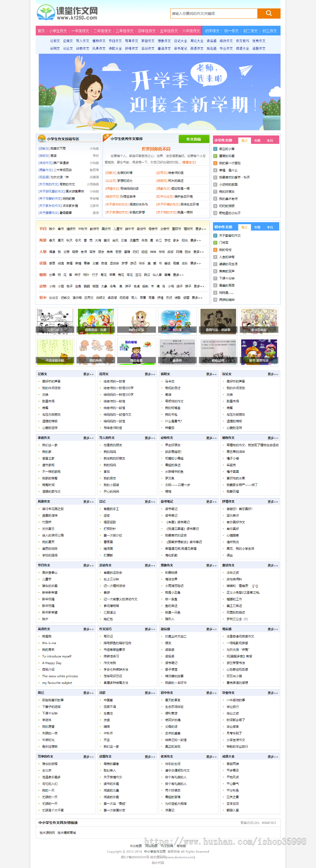The image size is (316, 868).
Task: Switch 初中作文榜 to the 本周 tab
Action: (257, 227)
